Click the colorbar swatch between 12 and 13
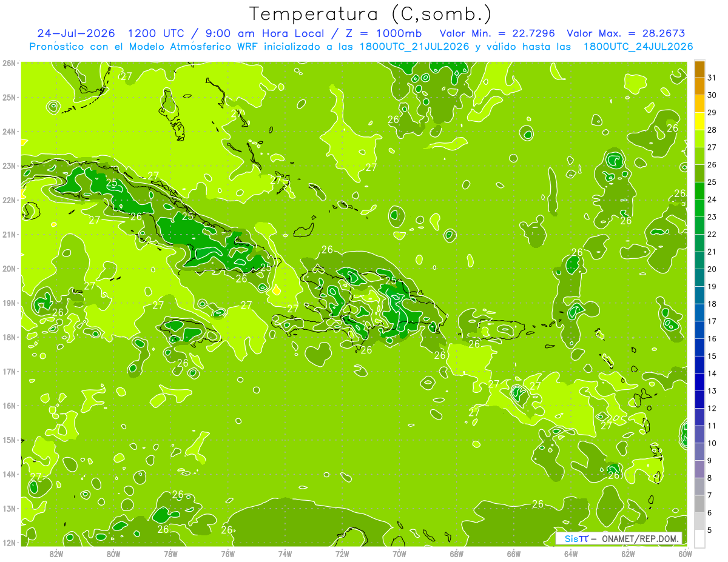The image size is (728, 562). [x=699, y=400]
